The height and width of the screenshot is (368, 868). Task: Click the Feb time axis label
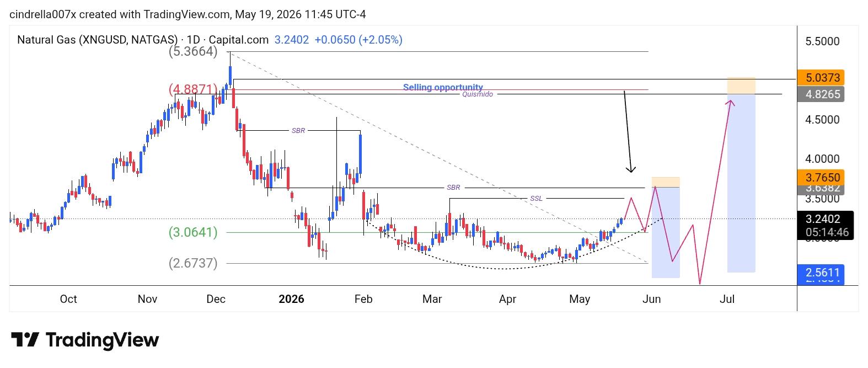[x=363, y=299]
